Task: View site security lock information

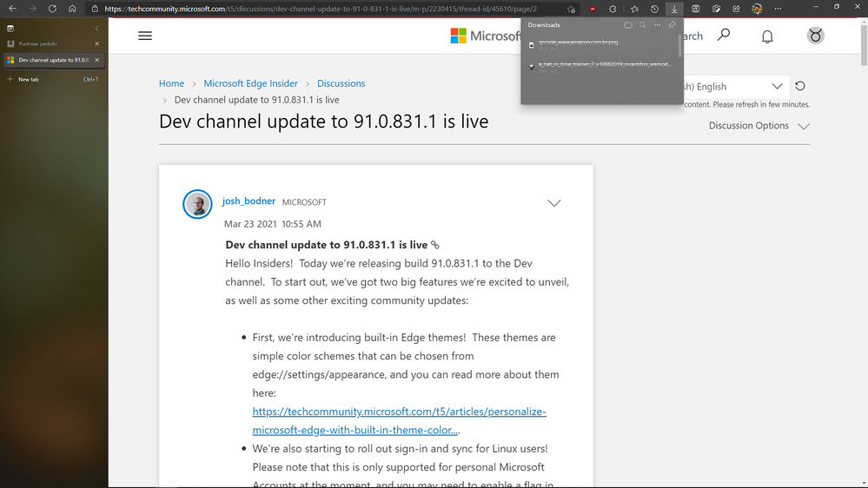Action: [x=95, y=9]
